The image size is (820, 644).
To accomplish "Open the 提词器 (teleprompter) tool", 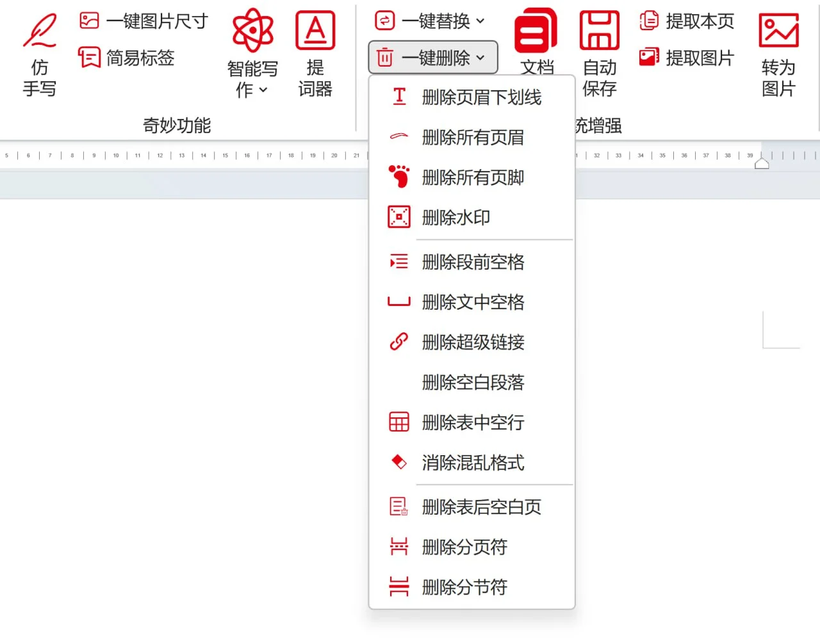I will [315, 54].
